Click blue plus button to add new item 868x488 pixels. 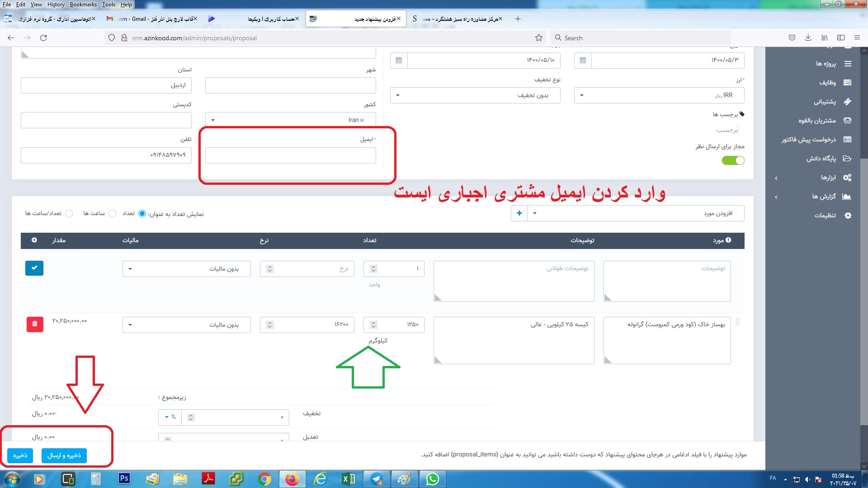(519, 213)
